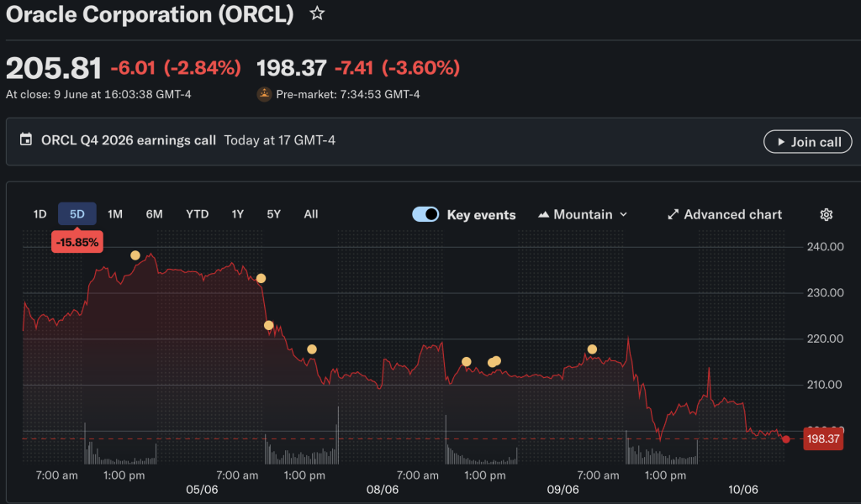
Task: Select the 5D time range
Action: pos(77,214)
